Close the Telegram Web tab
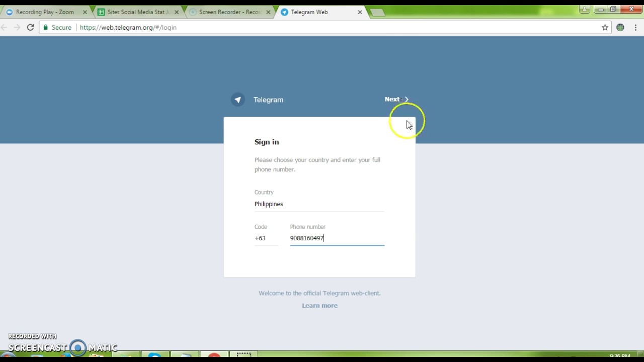644x362 pixels. [360, 12]
